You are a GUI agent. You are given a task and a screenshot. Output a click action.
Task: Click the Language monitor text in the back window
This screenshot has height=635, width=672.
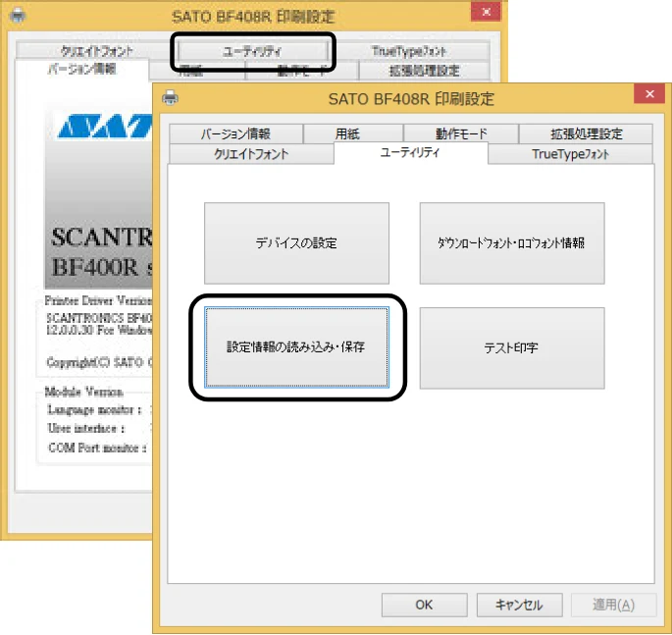[94, 410]
